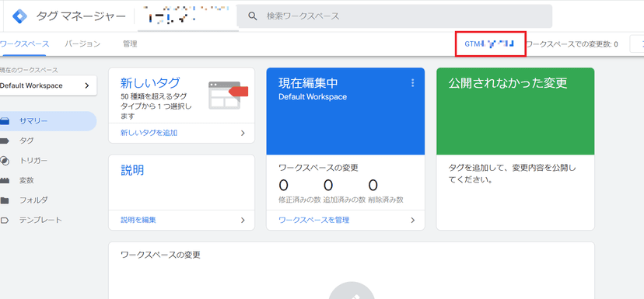Open the サマリー sidebar item

48,121
